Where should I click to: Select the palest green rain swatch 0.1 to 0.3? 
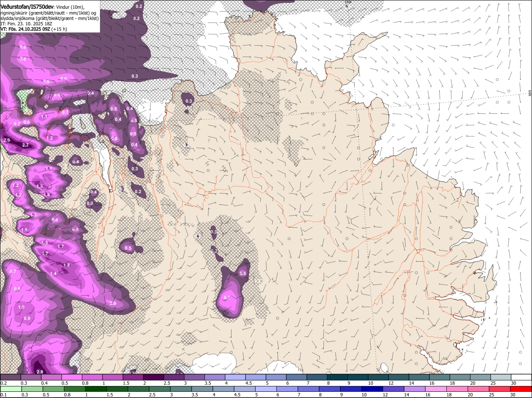12,389
